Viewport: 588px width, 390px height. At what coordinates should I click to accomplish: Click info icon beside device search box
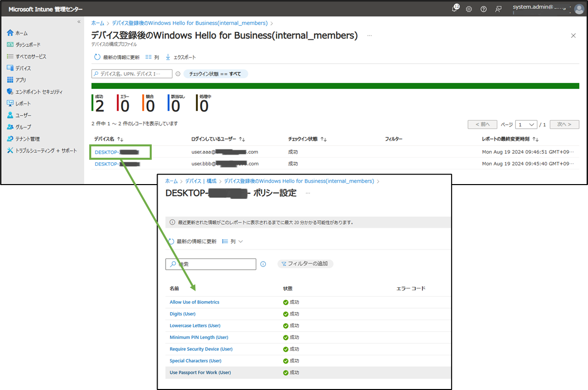(x=178, y=74)
